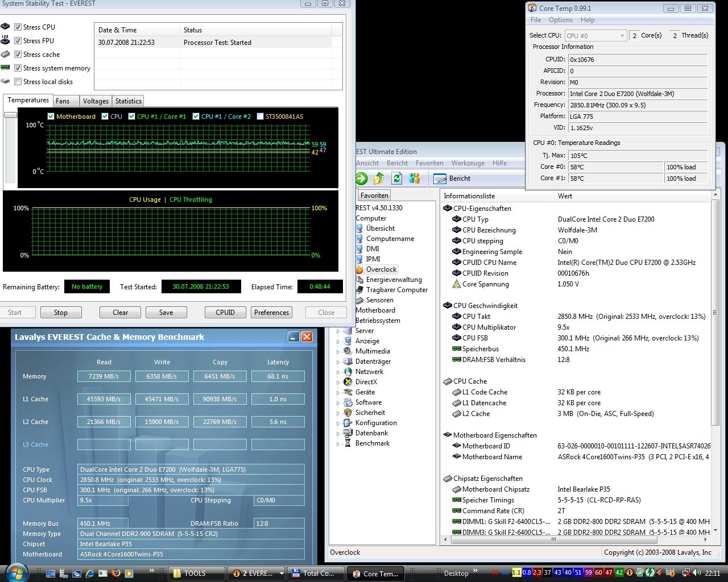The image size is (728, 582).
Task: Open Preferences in Stability Test
Action: pos(271,313)
